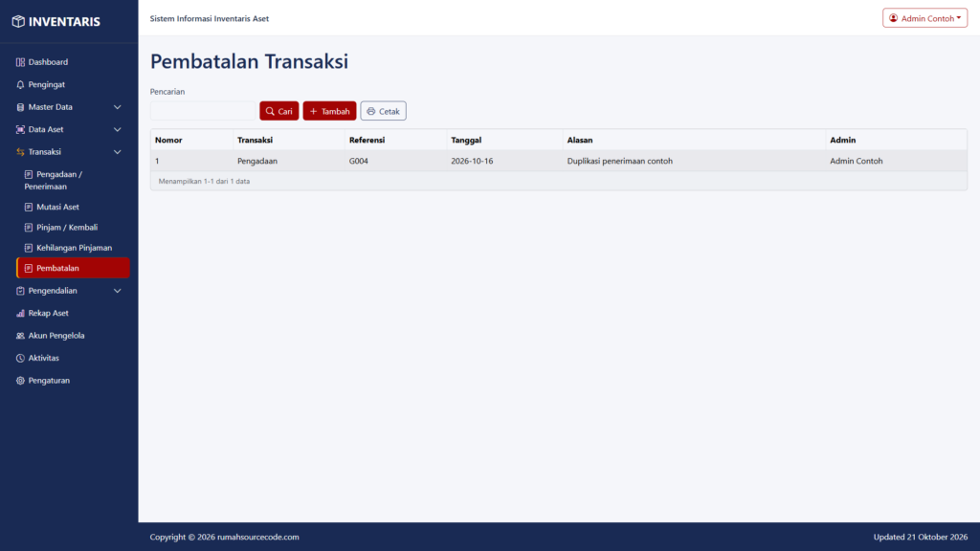Viewport: 980px width, 551px height.
Task: Click the Dashboard grid icon
Action: (x=20, y=62)
